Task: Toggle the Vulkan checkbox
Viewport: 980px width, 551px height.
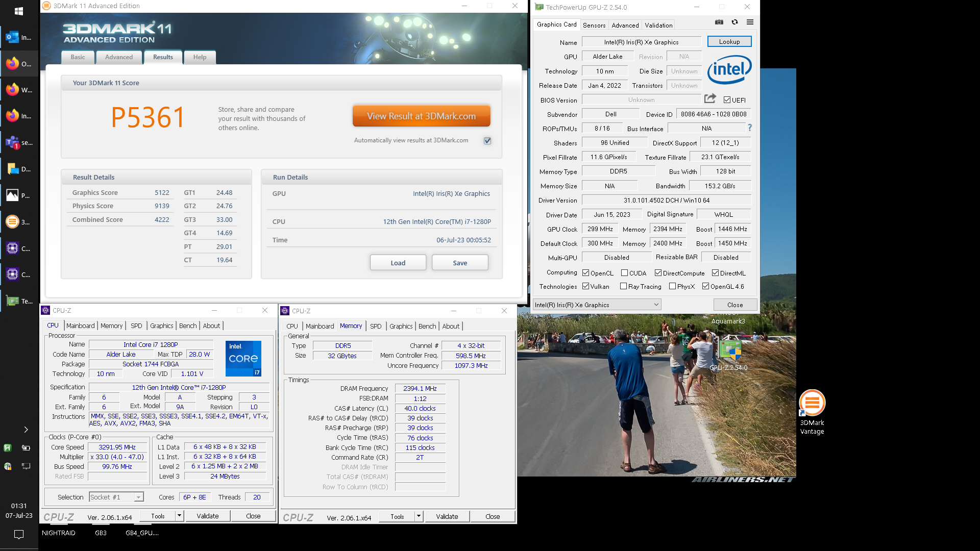Action: (586, 286)
